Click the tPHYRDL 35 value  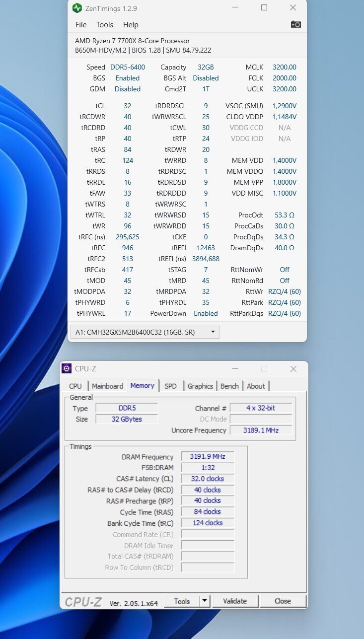pos(206,302)
